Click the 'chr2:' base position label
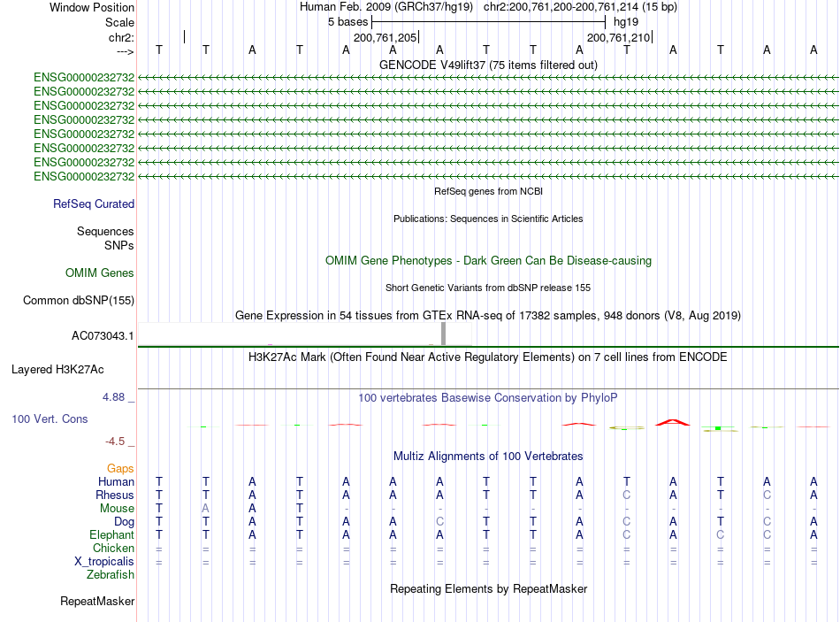This screenshot has height=622, width=840. (121, 37)
